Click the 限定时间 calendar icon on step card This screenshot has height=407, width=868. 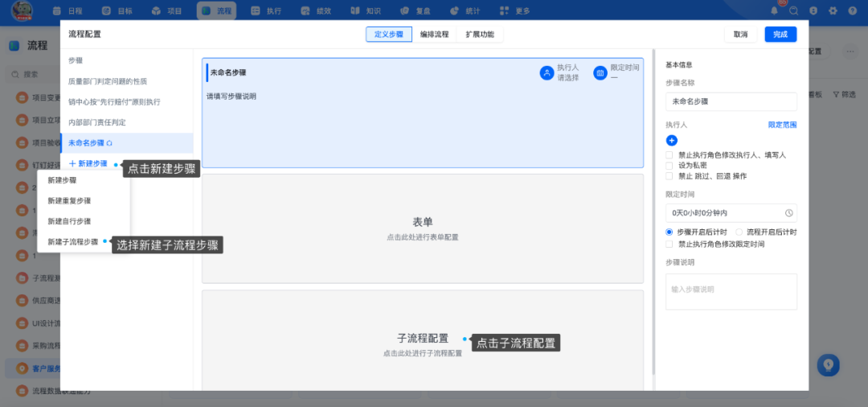tap(600, 72)
